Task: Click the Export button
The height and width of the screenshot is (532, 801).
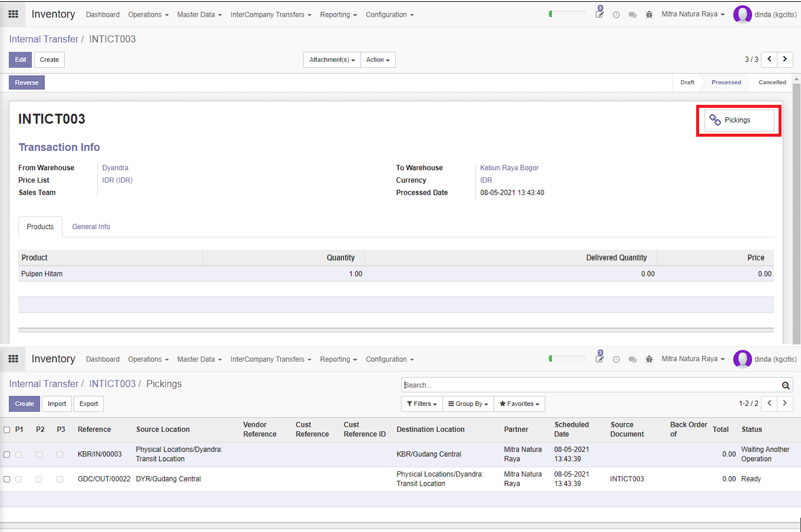Action: pyautogui.click(x=89, y=403)
